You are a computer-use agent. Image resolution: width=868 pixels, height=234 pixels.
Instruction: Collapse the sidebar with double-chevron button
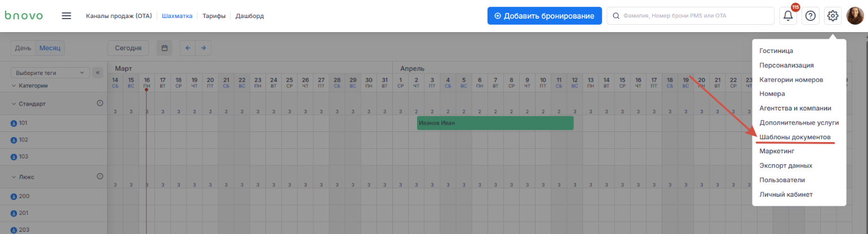(97, 73)
